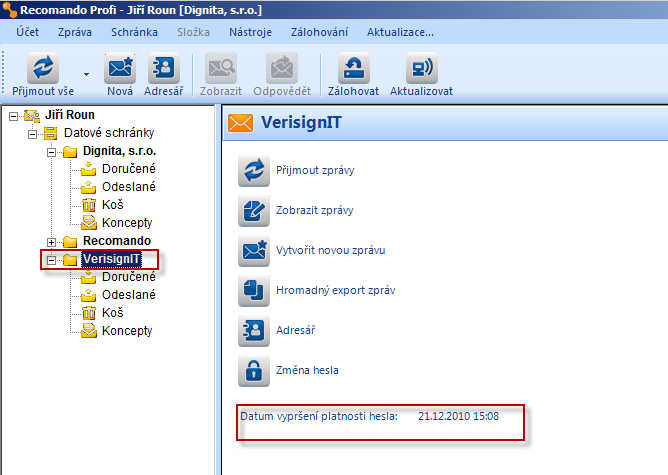The image size is (668, 475).
Task: Collapse the VerisignIT tree node
Action: point(52,260)
